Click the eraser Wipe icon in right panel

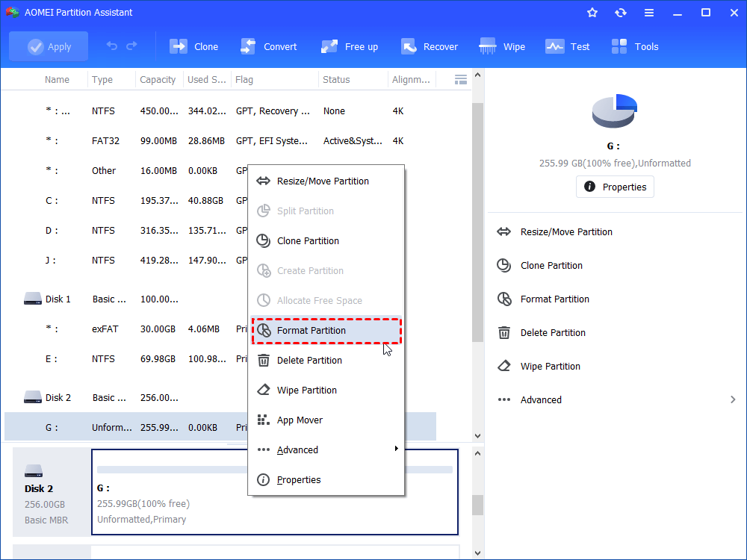(x=504, y=366)
